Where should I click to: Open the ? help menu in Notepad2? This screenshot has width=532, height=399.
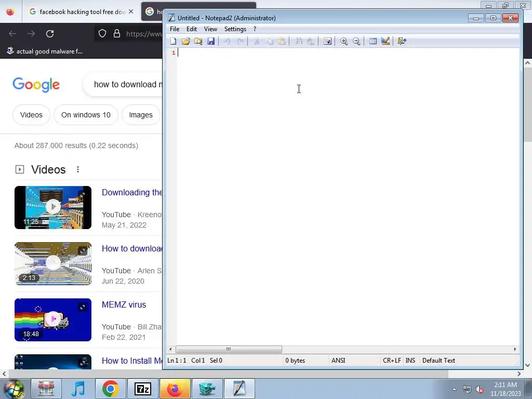(255, 29)
